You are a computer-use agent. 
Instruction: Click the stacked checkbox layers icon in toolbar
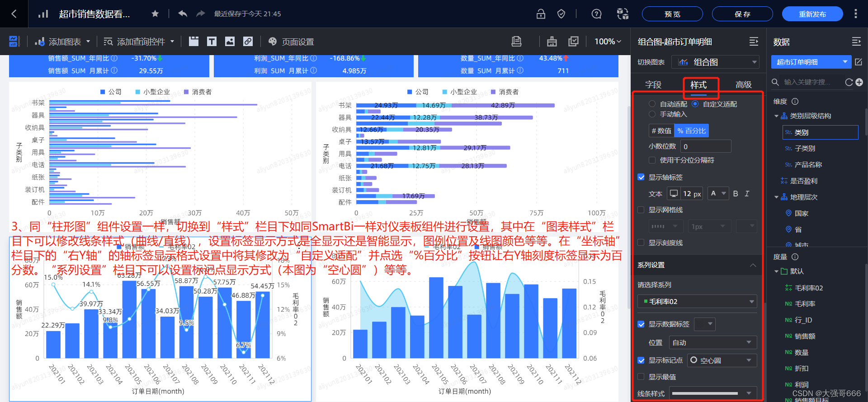click(573, 42)
